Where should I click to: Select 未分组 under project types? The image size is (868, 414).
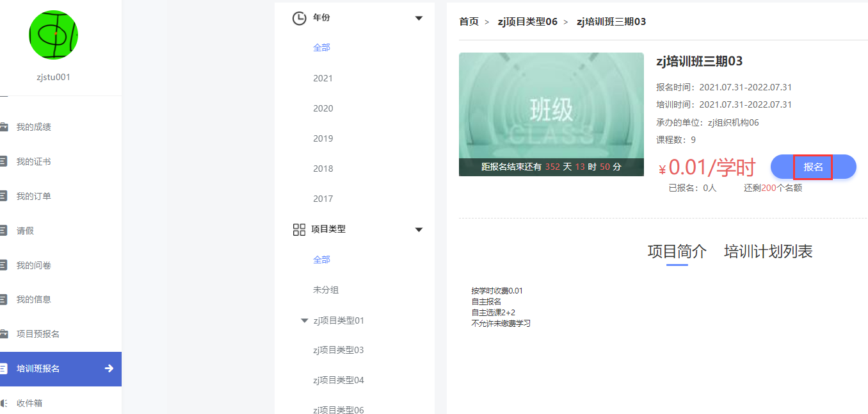[x=326, y=290]
